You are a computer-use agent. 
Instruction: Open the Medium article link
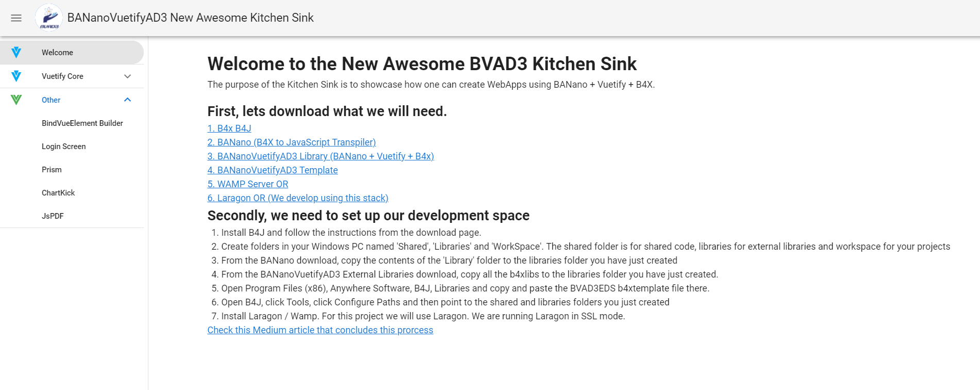click(320, 330)
